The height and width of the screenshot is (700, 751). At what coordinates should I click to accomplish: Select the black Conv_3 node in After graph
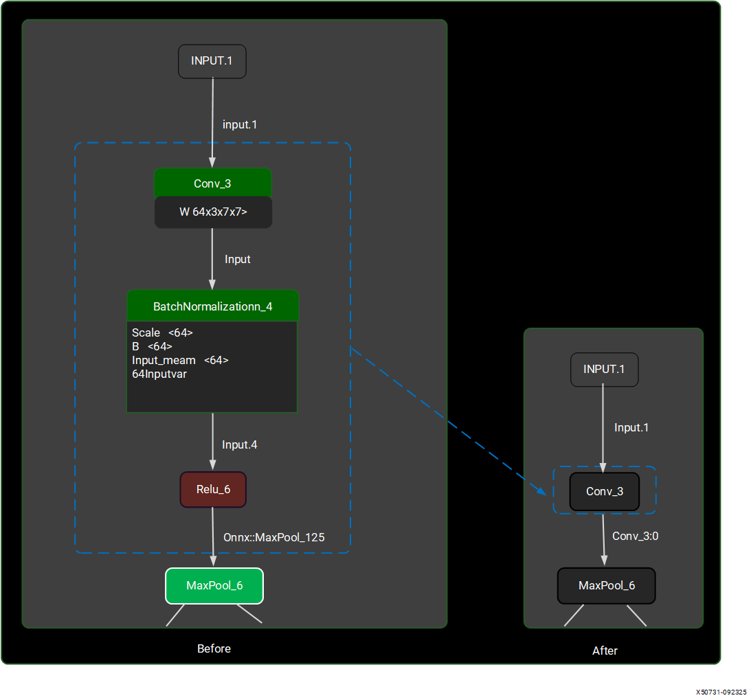(x=605, y=491)
